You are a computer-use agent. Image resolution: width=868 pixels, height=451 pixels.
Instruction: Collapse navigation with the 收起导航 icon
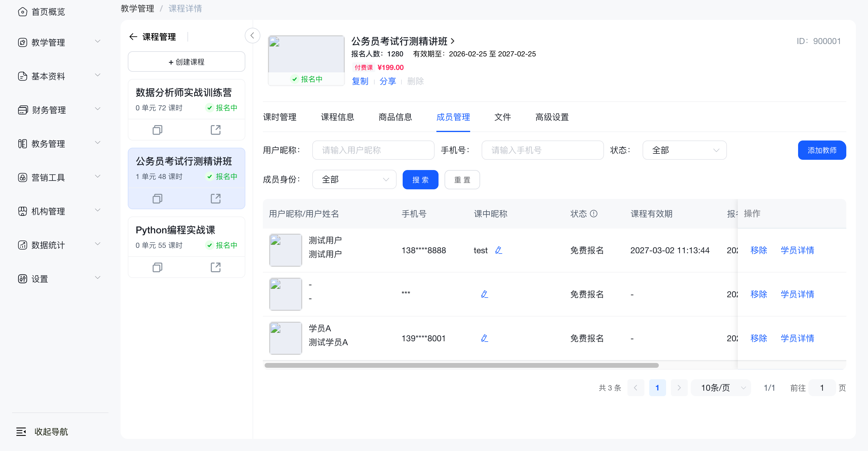click(x=21, y=431)
